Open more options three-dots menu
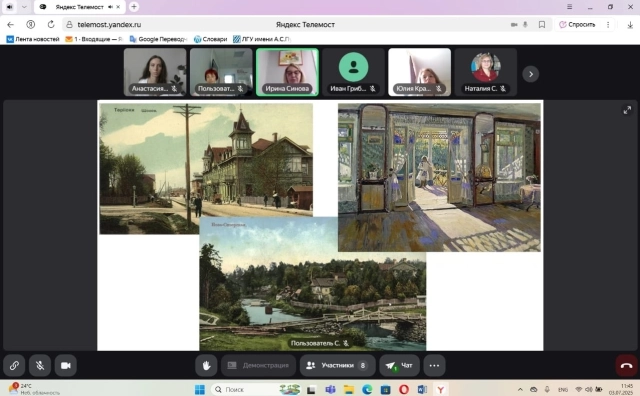 click(x=434, y=365)
